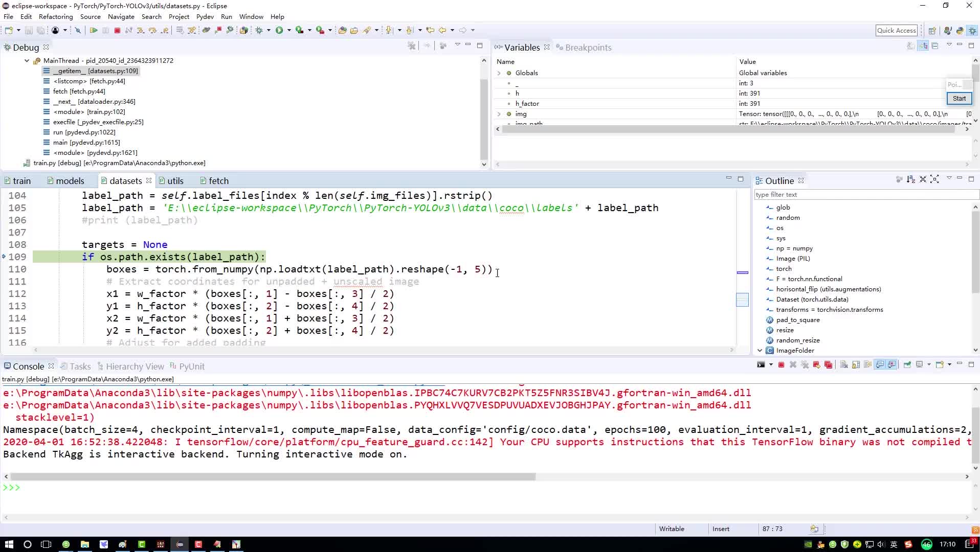Image resolution: width=980 pixels, height=552 pixels.
Task: Open the Run button dropdown arrow
Action: tap(289, 31)
